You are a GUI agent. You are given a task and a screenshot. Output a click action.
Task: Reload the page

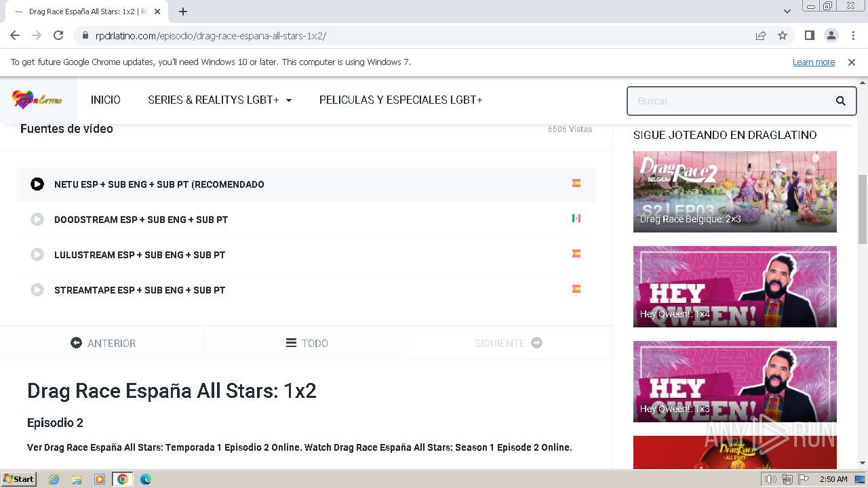click(x=58, y=35)
